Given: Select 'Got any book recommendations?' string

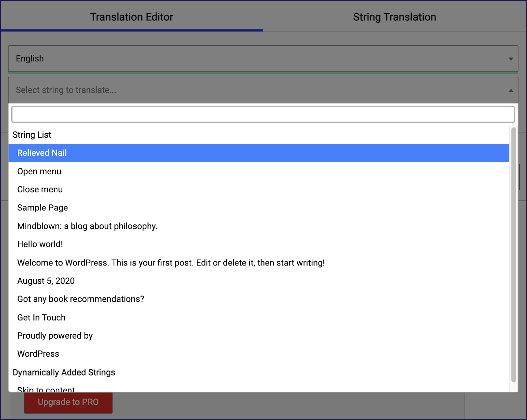Looking at the screenshot, I should 259,299.
